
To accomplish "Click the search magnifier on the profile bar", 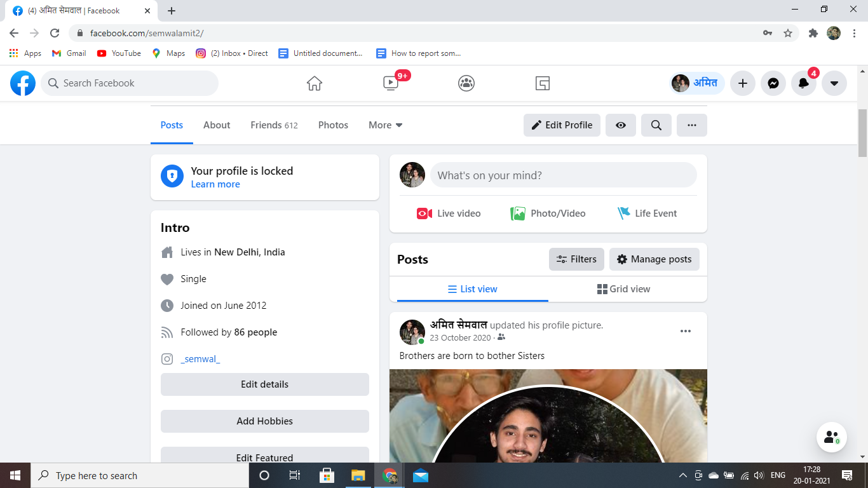I will pyautogui.click(x=656, y=125).
